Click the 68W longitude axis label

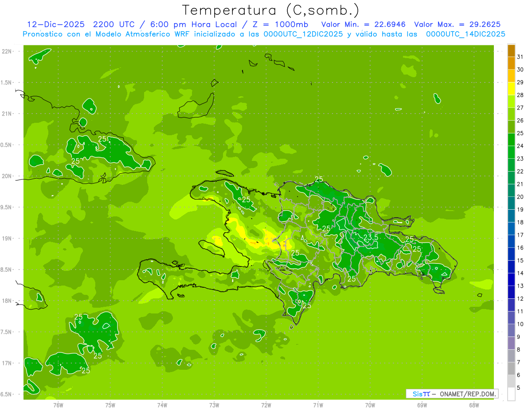click(474, 405)
